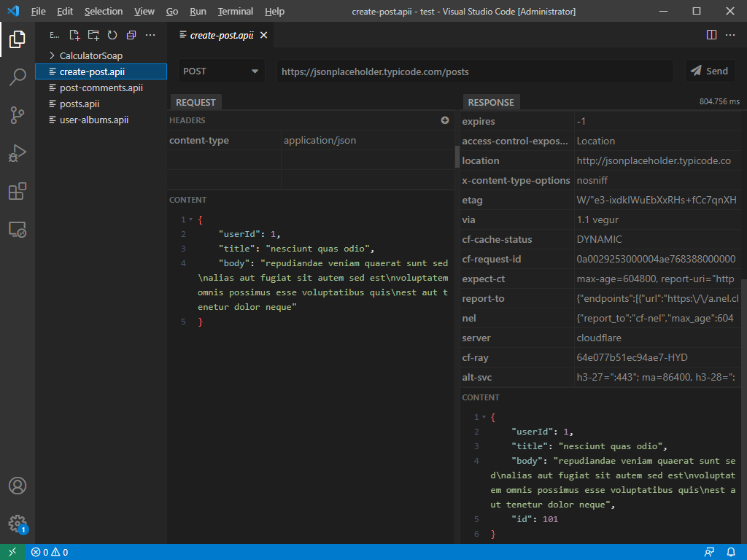Viewport: 747px width, 560px height.
Task: Open the Accounts menu icon
Action: coord(18,486)
